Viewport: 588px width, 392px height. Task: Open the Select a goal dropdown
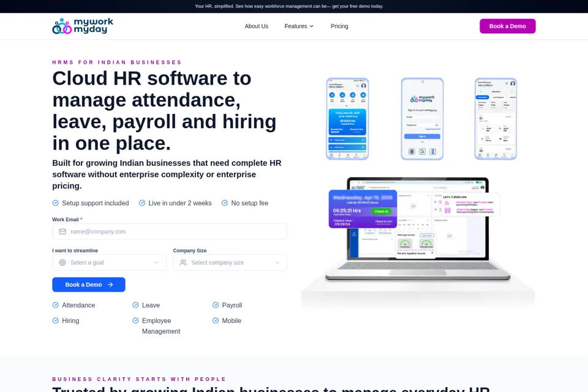(x=109, y=263)
